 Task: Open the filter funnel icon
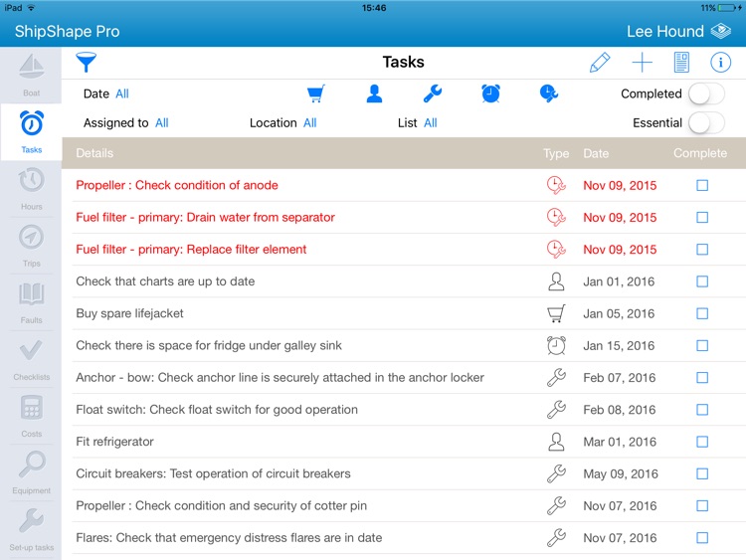coord(87,63)
